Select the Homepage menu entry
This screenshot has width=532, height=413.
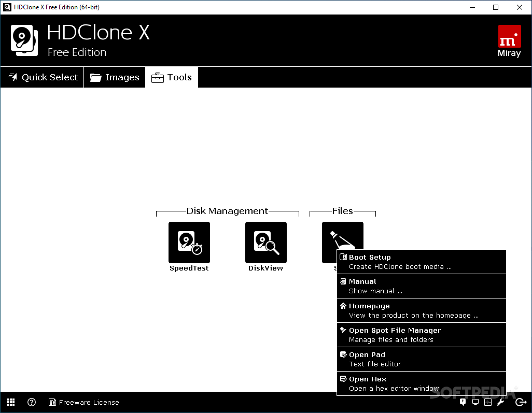(x=422, y=310)
